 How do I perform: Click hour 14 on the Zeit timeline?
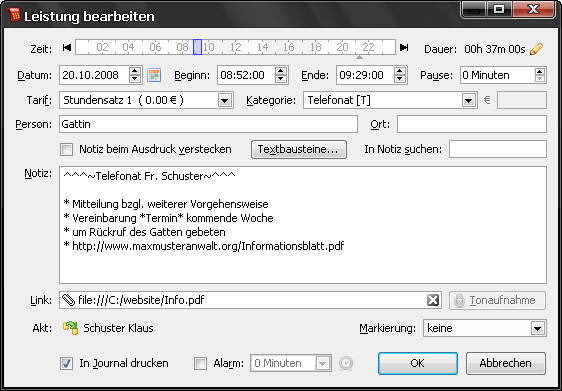coord(262,47)
